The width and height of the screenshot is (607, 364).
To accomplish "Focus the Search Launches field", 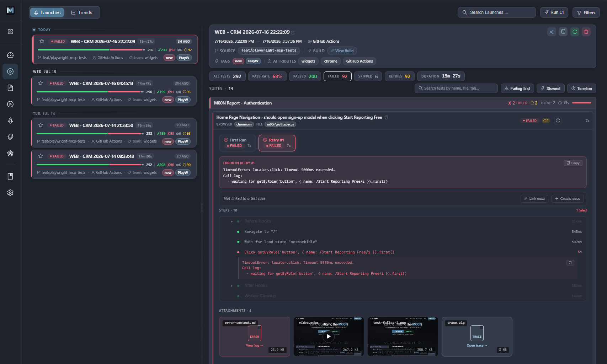I will [x=497, y=12].
